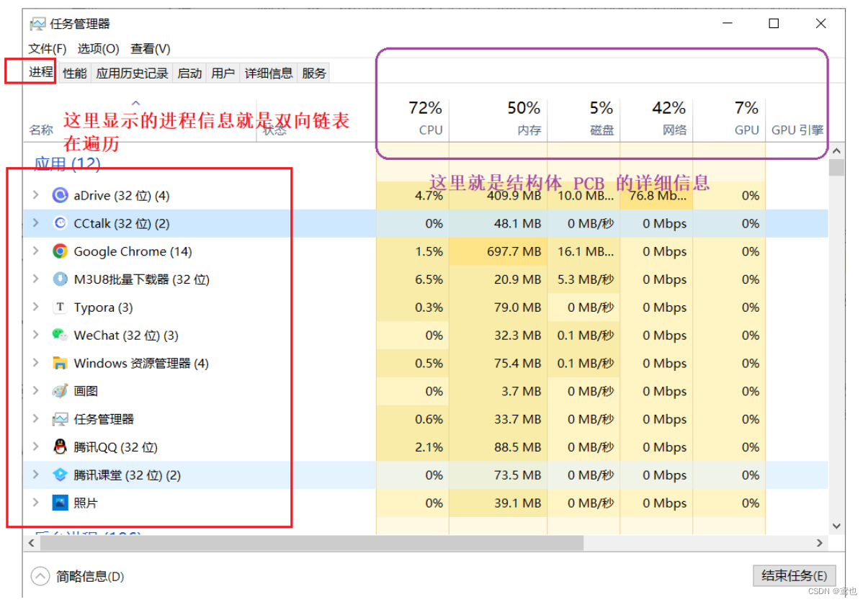
Task: Sort by the 名称 column header
Action: pos(41,130)
